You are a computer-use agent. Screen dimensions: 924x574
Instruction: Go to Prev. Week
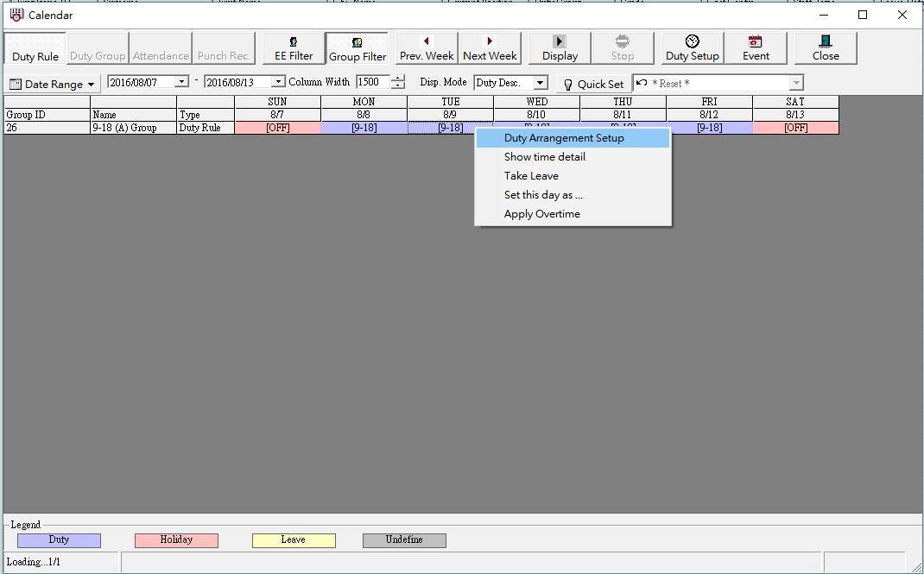(x=427, y=47)
